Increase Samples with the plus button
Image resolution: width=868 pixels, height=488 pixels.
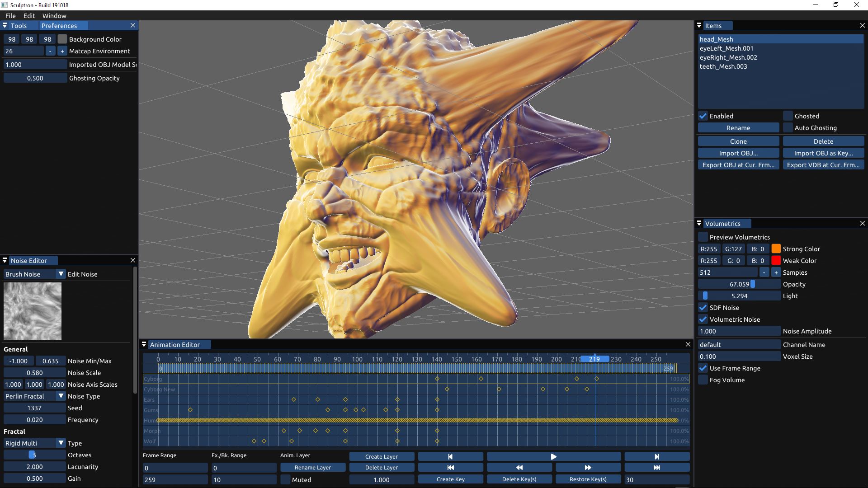click(776, 272)
